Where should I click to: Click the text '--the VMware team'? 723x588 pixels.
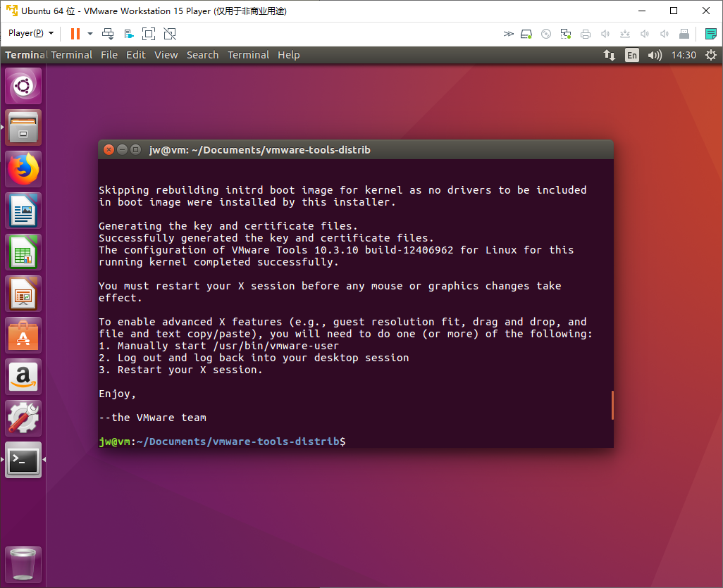pos(153,418)
